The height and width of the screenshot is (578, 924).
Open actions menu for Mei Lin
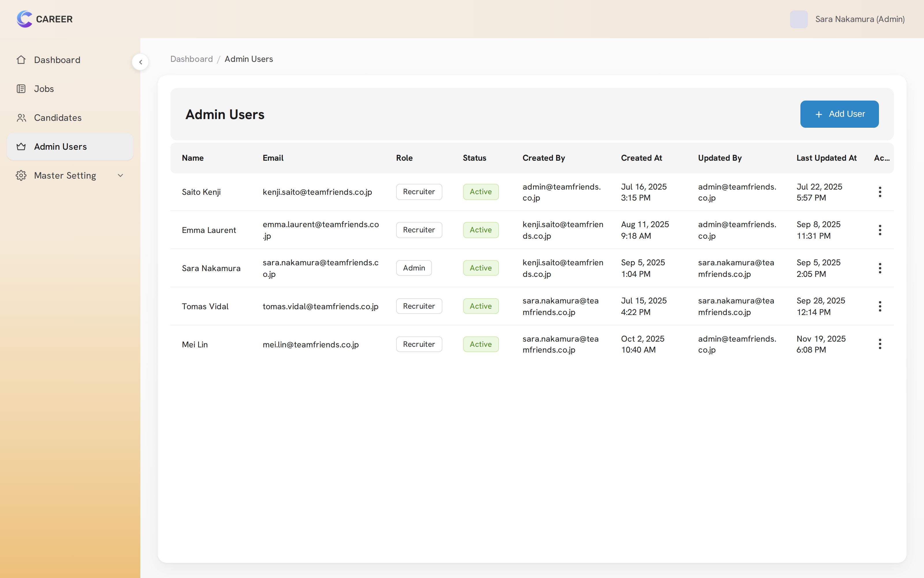(880, 344)
